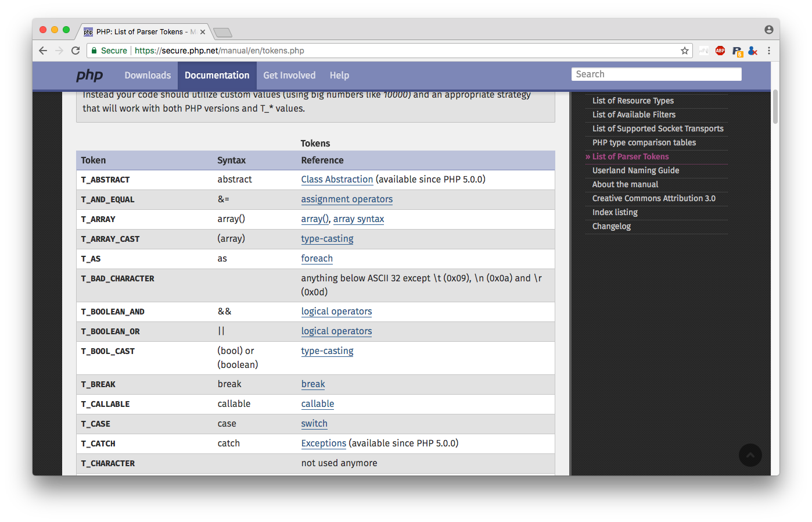Select List of Parser Tokens sidebar entry
Viewport: 812px width, 522px height.
(630, 156)
